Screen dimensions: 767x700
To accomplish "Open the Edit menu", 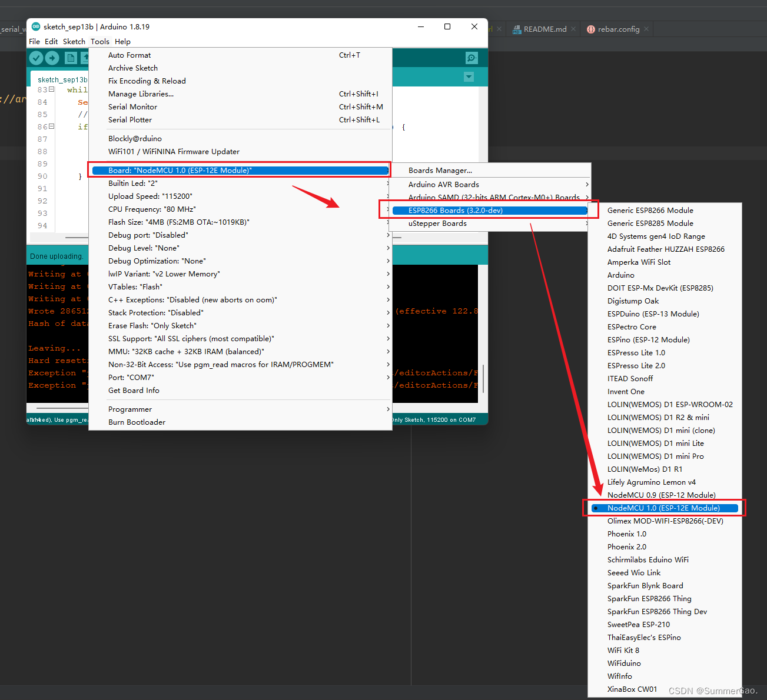I will click(x=51, y=42).
